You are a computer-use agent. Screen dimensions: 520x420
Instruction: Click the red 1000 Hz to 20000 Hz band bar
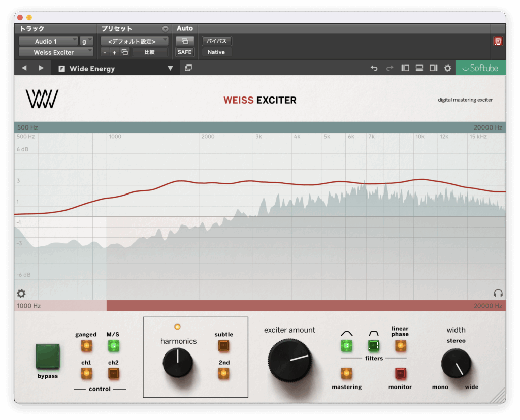tap(306, 306)
